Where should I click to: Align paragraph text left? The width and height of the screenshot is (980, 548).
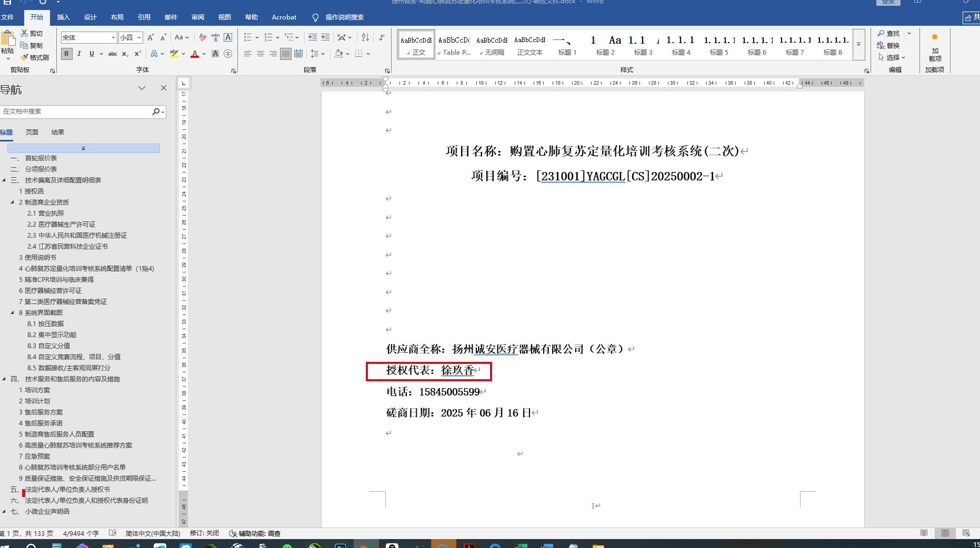point(248,54)
